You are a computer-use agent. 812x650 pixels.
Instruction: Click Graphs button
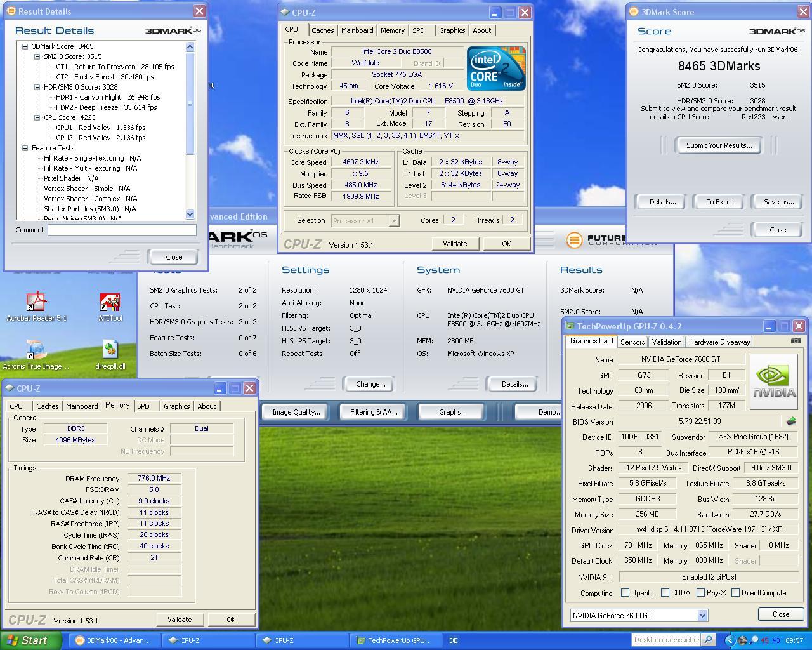tap(452, 412)
